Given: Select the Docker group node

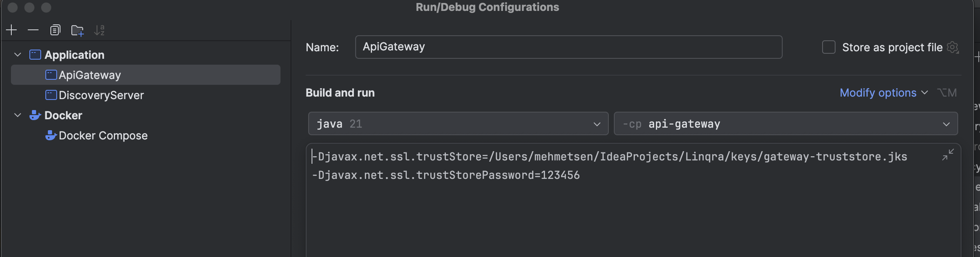Looking at the screenshot, I should [x=63, y=115].
